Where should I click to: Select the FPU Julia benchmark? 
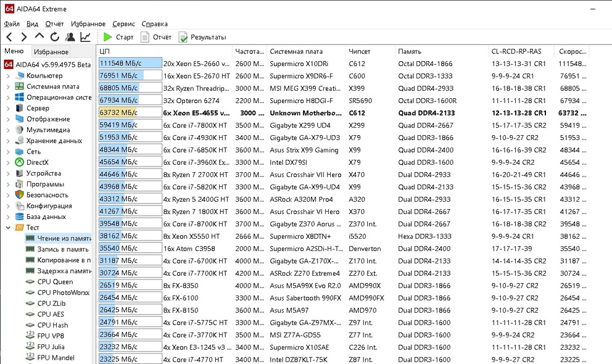[x=45, y=347]
